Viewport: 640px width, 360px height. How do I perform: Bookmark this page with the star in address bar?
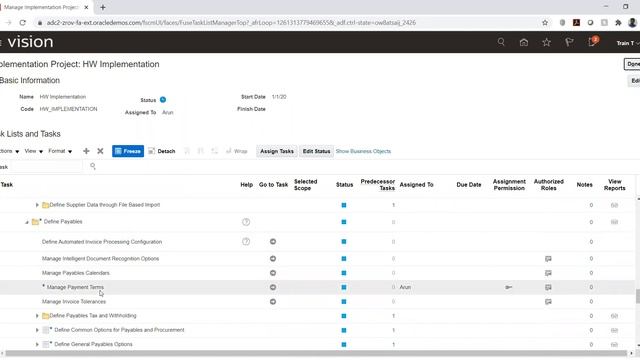coord(545,23)
